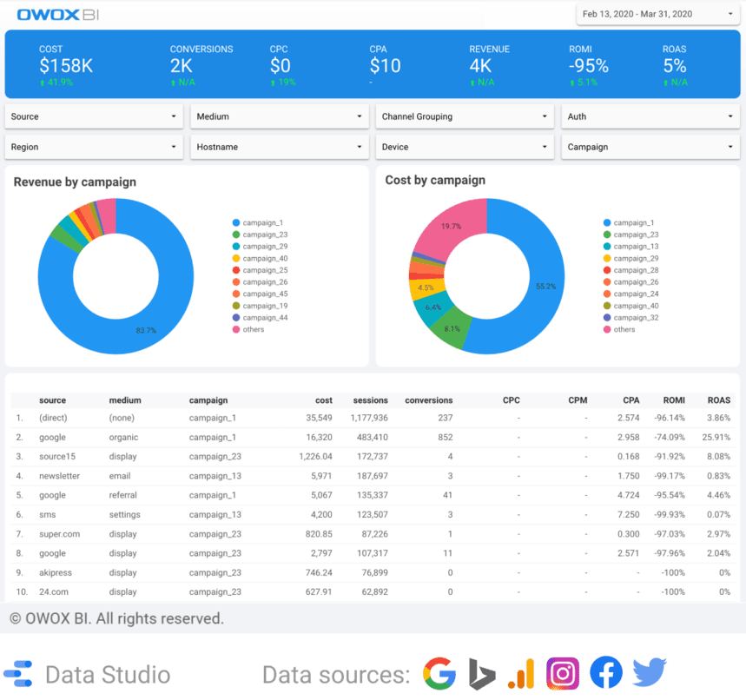Open the Device filter dropdown
Image resolution: width=746 pixels, height=700 pixels.
tap(464, 146)
